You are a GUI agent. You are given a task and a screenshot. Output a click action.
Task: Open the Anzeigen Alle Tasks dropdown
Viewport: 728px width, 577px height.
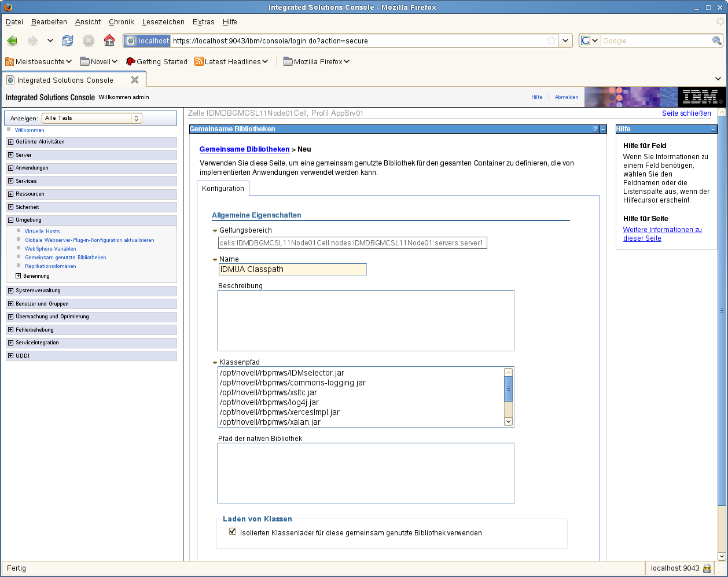(x=91, y=118)
